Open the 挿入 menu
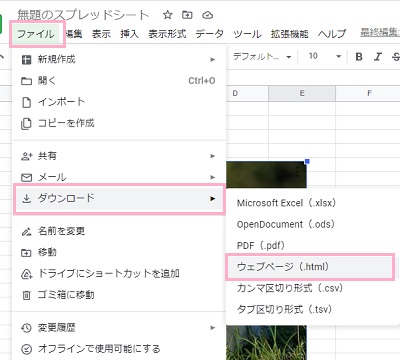 [130, 34]
